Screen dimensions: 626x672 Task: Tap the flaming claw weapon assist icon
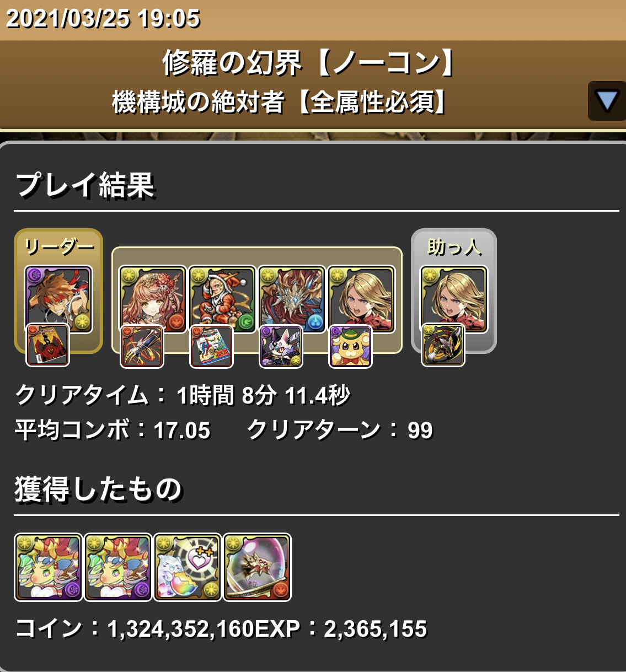coord(142,347)
